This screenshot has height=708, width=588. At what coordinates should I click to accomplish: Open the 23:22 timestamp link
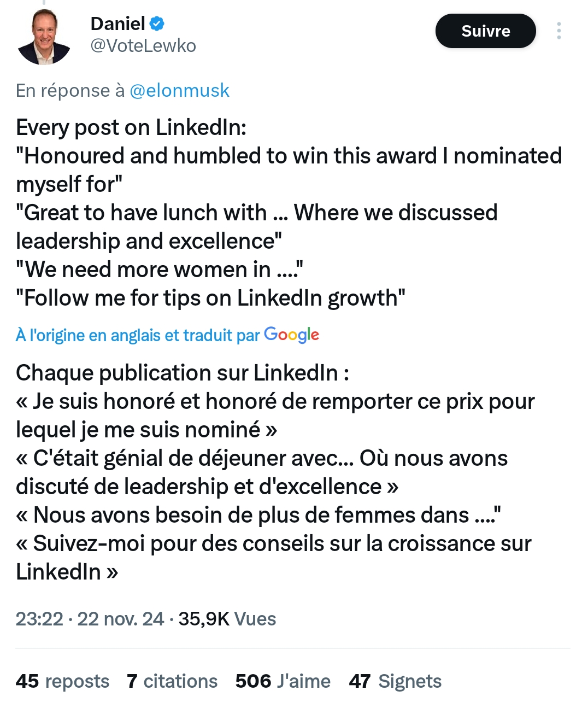pos(39,619)
